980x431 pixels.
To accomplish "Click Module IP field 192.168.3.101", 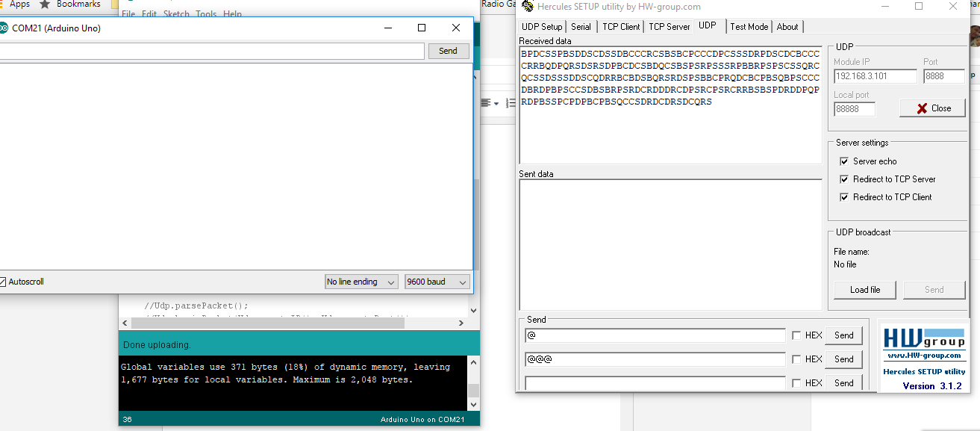I will [x=875, y=76].
